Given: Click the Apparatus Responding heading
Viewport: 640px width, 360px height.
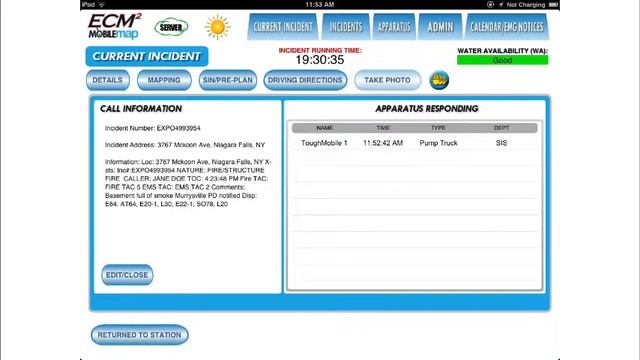Looking at the screenshot, I should coord(427,109).
